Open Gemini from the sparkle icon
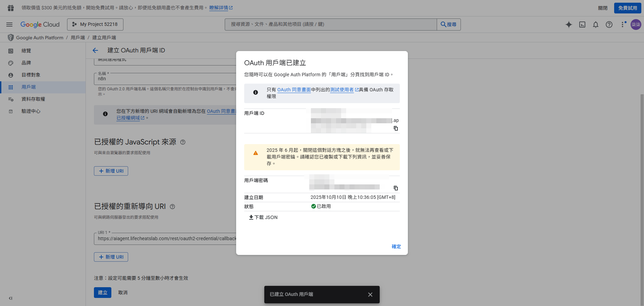Image resolution: width=644 pixels, height=306 pixels. coord(569,25)
